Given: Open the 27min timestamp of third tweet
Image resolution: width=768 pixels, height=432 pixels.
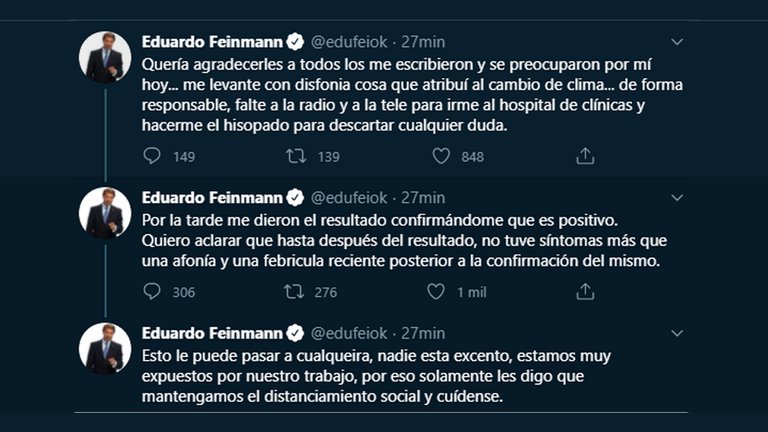Looking at the screenshot, I should 423,333.
